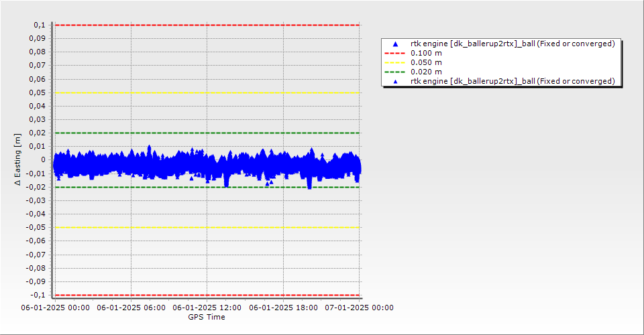Screen dimensions: 644x335
Task: Click the 06-01-2025 12:00 time label
Action: click(x=207, y=308)
